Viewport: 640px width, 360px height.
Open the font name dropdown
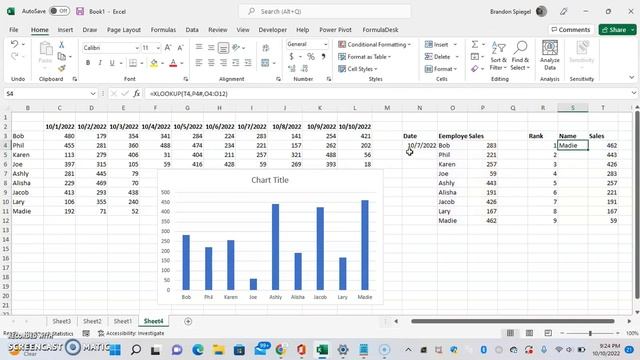(x=137, y=48)
